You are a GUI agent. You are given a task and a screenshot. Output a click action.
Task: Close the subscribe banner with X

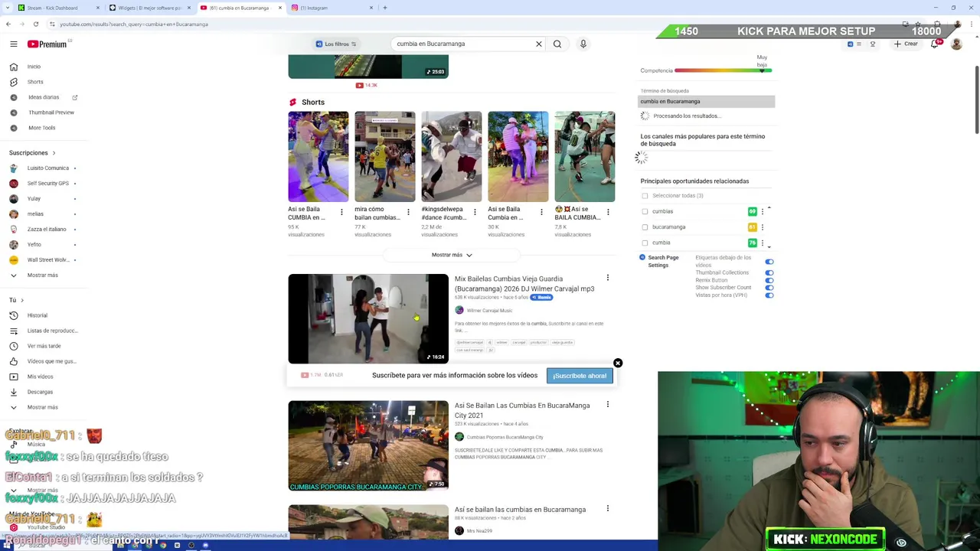pyautogui.click(x=618, y=363)
